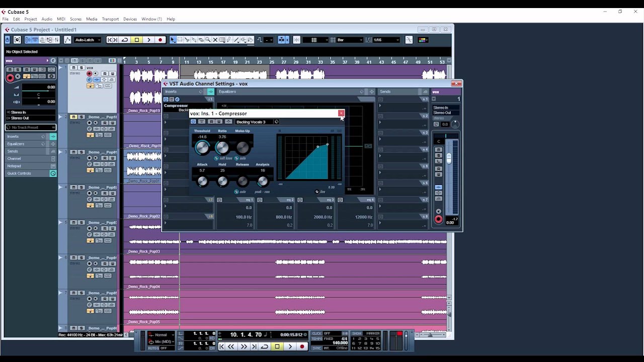Click the channel volume fader handle
644x362 pixels.
tap(449, 158)
